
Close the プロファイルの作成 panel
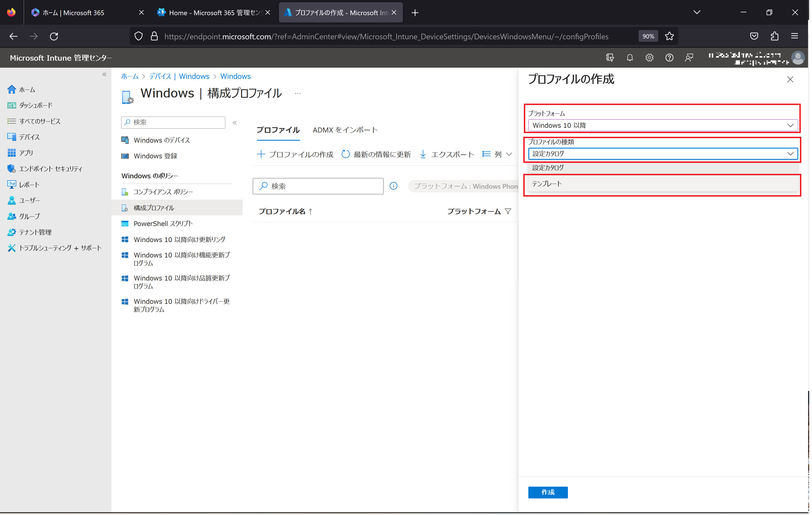click(x=790, y=80)
